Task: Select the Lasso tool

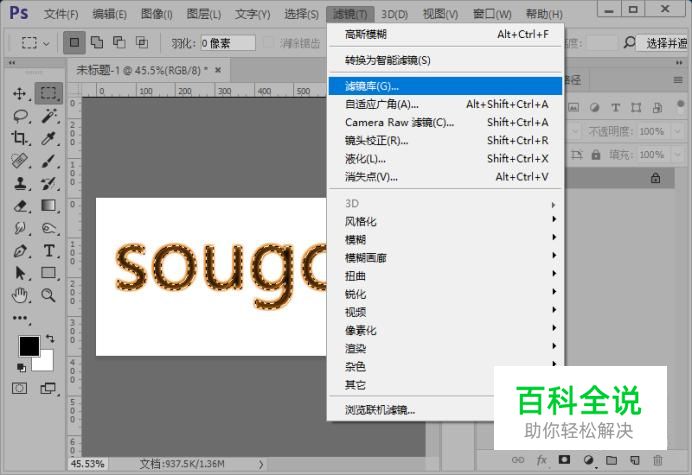Action: click(20, 116)
